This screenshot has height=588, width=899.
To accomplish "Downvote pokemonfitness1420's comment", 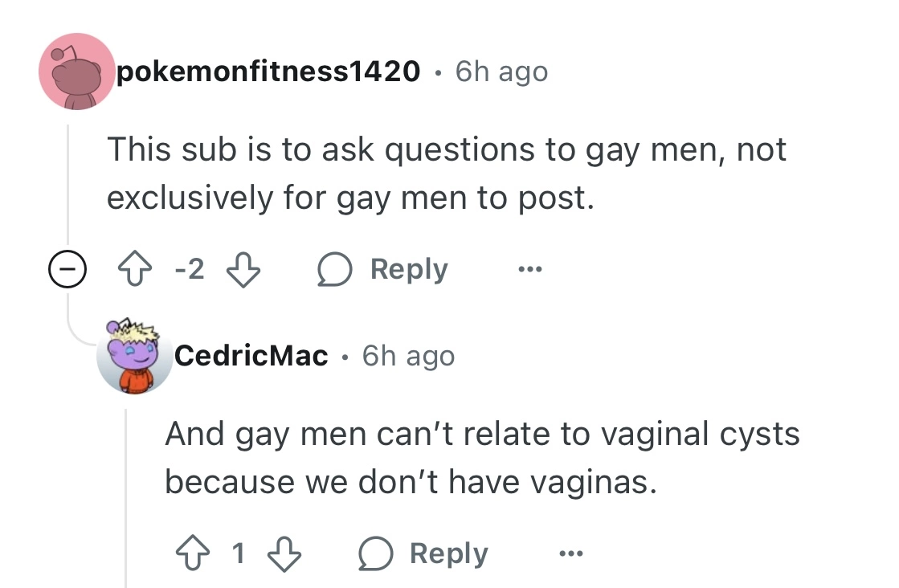I will pyautogui.click(x=243, y=269).
